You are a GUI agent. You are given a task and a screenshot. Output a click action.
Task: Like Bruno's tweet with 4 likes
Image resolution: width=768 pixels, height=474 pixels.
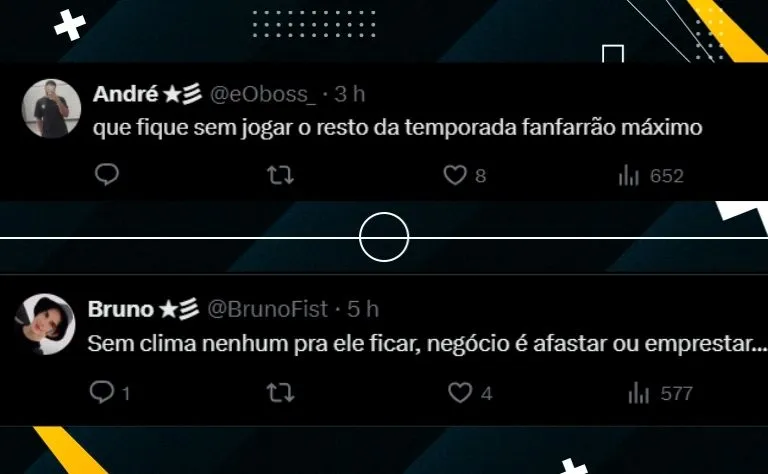click(470, 393)
